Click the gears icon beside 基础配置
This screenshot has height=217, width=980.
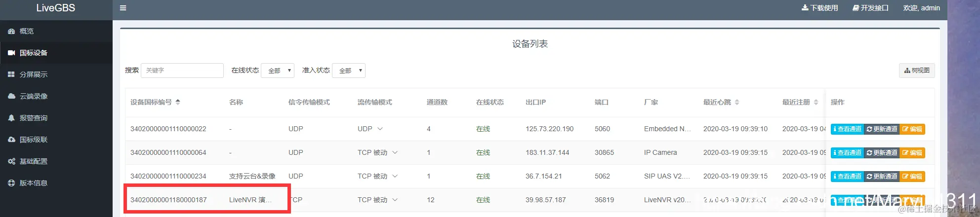pyautogui.click(x=11, y=161)
